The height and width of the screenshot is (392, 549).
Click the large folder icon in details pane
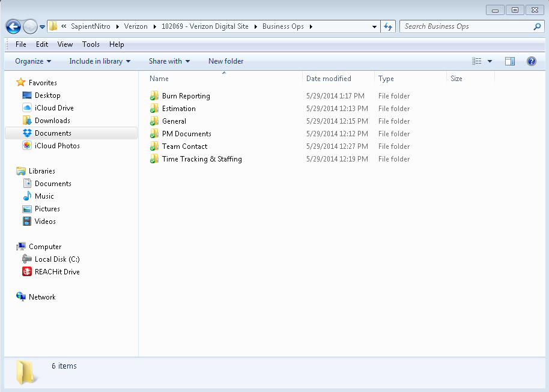point(26,373)
